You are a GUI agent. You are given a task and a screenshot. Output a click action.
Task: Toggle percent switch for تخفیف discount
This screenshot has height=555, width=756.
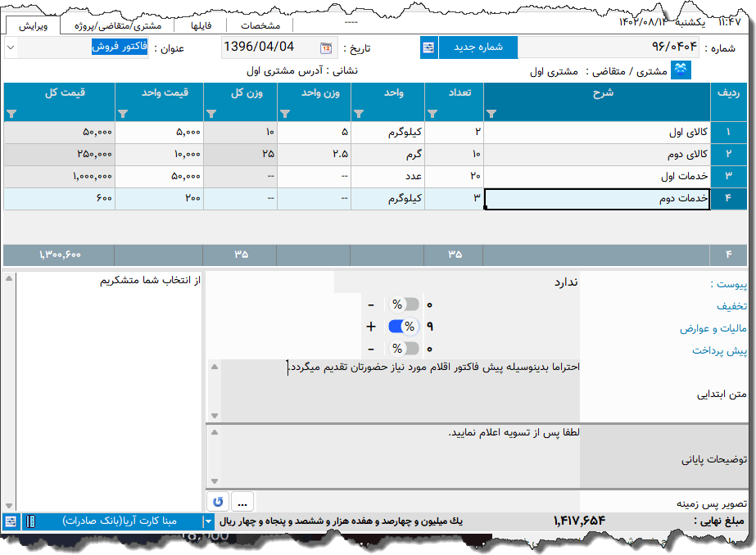click(x=402, y=305)
